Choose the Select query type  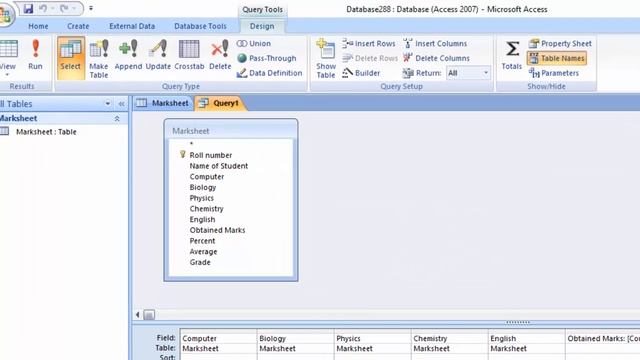[71, 58]
